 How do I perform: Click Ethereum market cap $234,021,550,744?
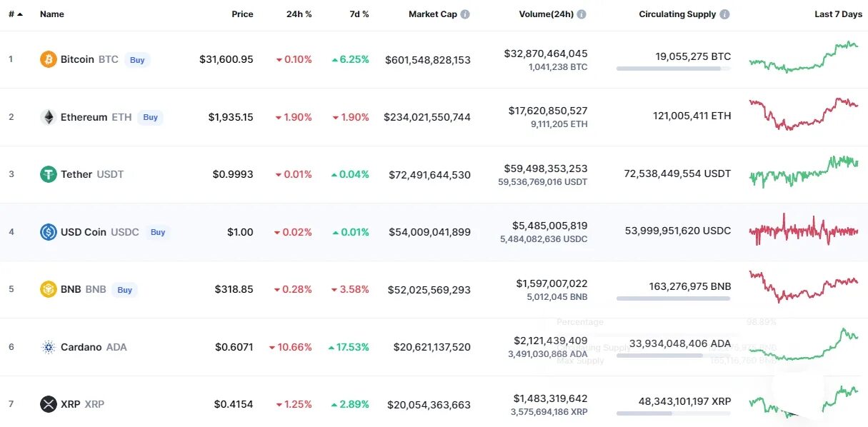pyautogui.click(x=427, y=117)
